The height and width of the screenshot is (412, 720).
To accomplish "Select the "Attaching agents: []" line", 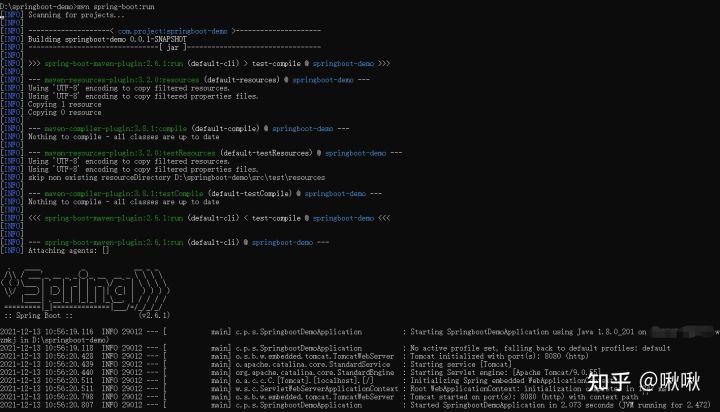I will pyautogui.click(x=68, y=250).
